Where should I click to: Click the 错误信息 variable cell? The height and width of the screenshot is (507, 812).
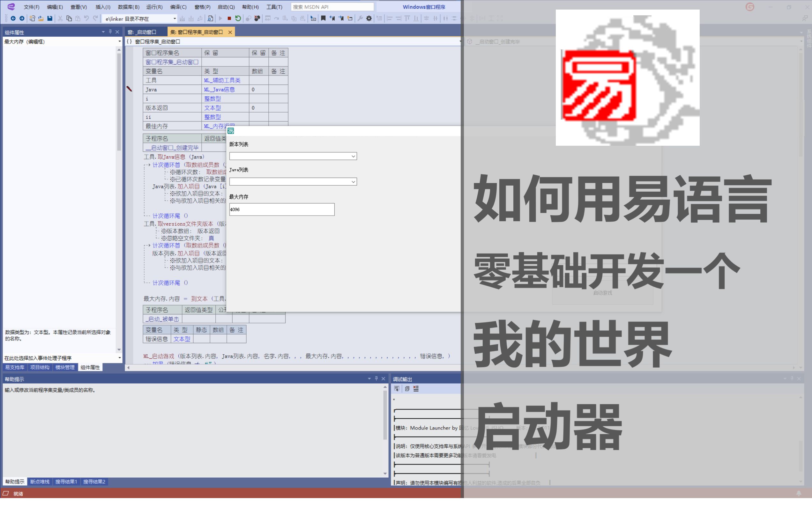157,339
